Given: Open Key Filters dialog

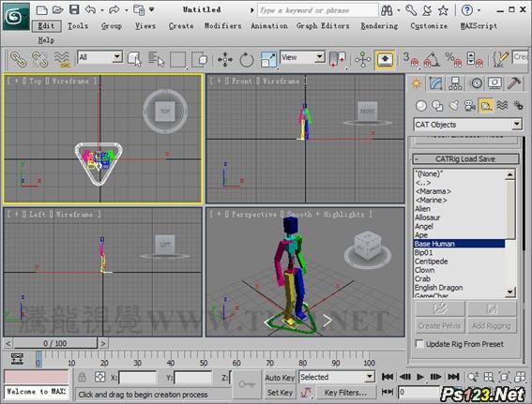Looking at the screenshot, I should coord(345,393).
